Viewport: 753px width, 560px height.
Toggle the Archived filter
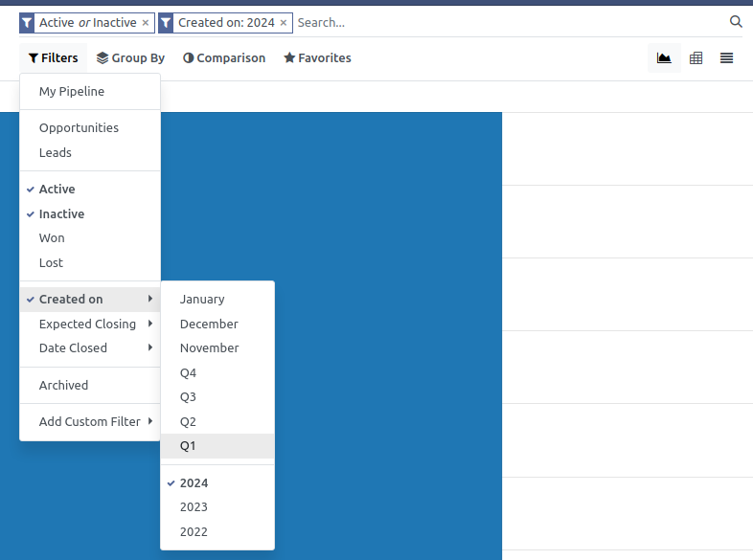(90, 386)
